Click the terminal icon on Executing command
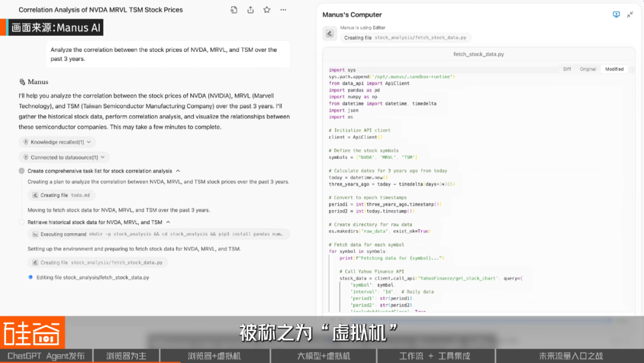Screen dimensions: 644x363 (35, 234)
